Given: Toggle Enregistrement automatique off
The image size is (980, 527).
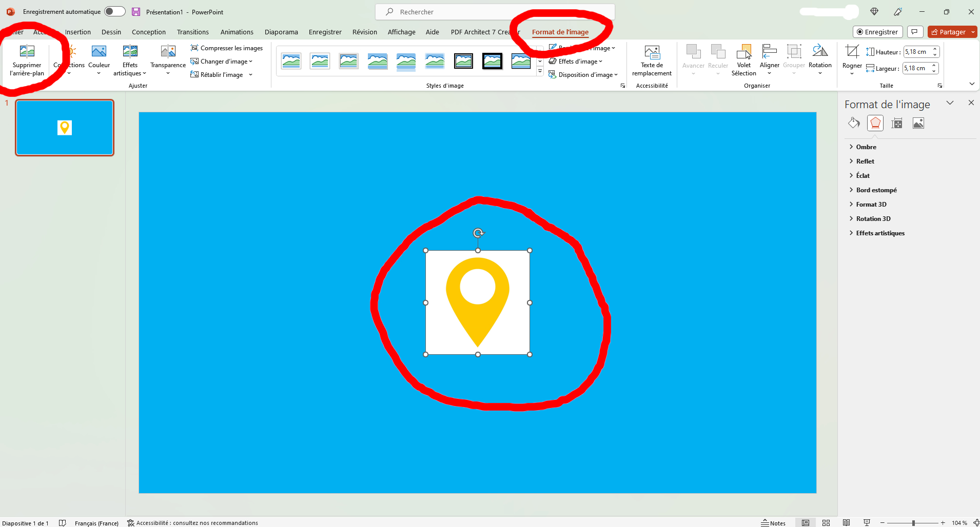Looking at the screenshot, I should [114, 11].
